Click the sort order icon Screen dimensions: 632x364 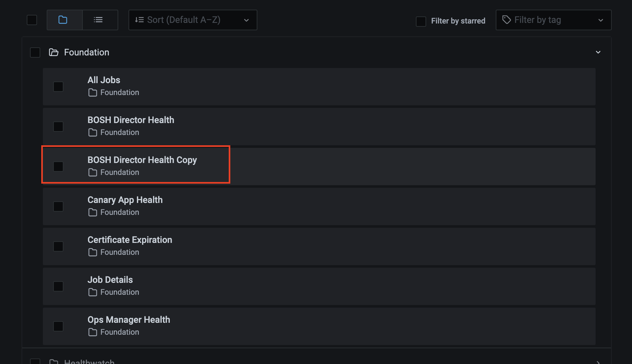139,20
